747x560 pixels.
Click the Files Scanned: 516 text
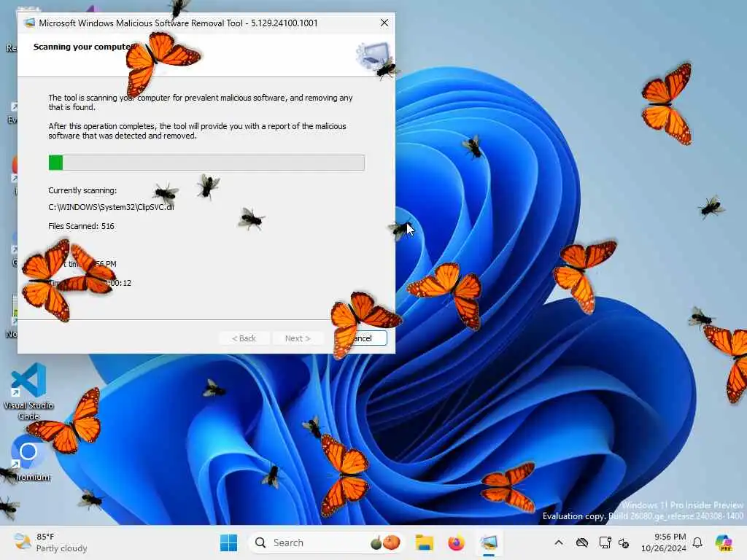pos(81,226)
